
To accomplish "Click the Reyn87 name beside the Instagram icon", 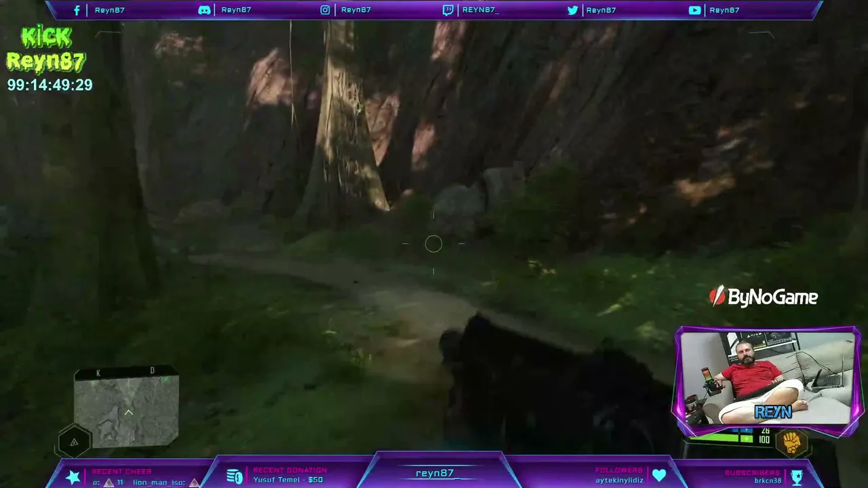I will pos(356,10).
